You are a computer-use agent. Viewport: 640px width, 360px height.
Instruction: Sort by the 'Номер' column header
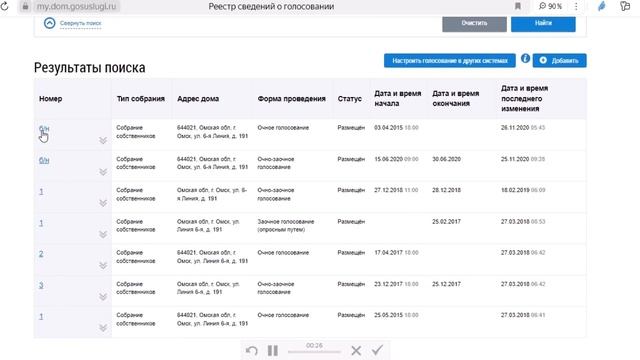[x=51, y=99]
